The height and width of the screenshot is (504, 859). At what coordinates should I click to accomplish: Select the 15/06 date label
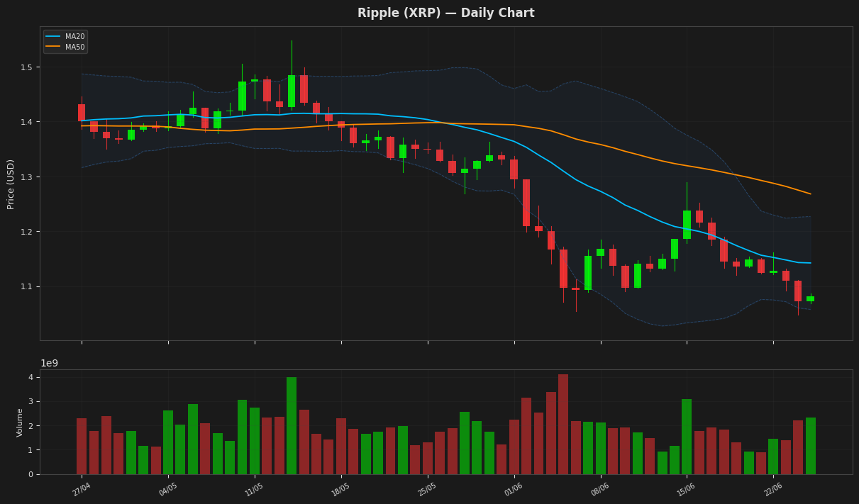pyautogui.click(x=687, y=488)
